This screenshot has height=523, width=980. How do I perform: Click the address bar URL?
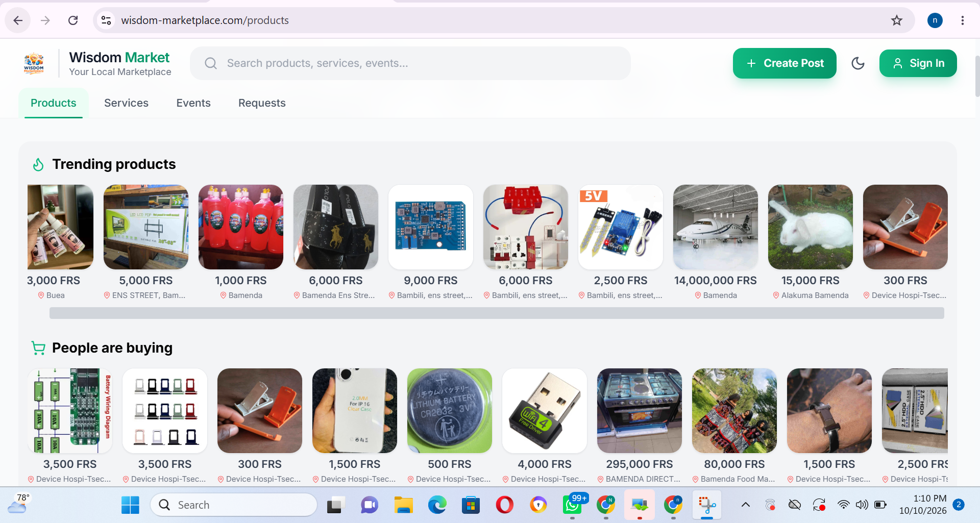[x=205, y=20]
